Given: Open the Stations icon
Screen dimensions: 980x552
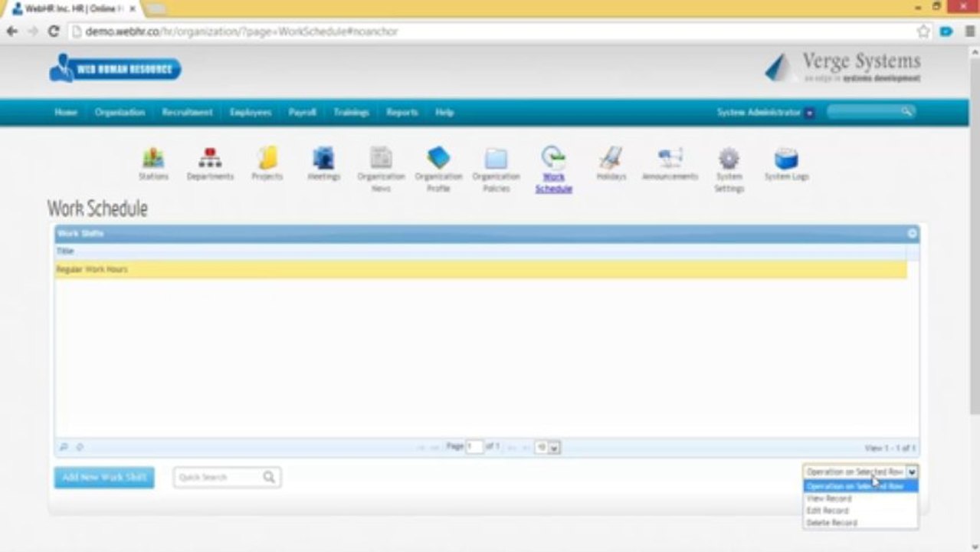Looking at the screenshot, I should (153, 158).
